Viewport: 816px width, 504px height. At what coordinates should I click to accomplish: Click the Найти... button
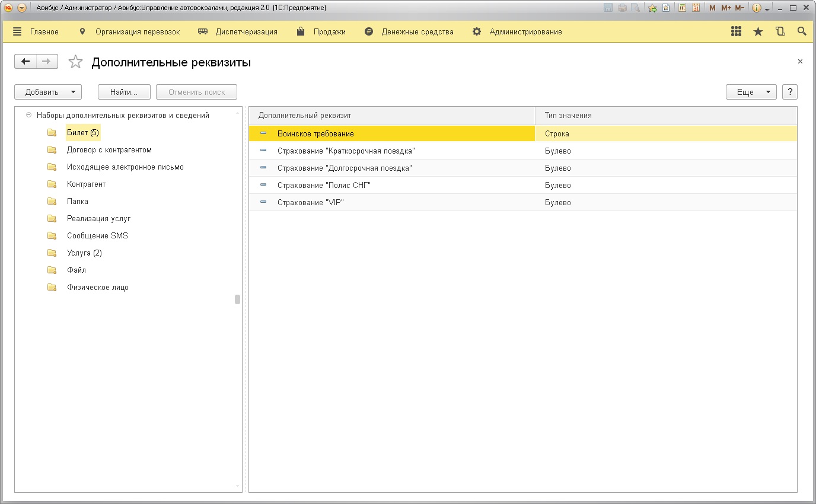coord(123,92)
